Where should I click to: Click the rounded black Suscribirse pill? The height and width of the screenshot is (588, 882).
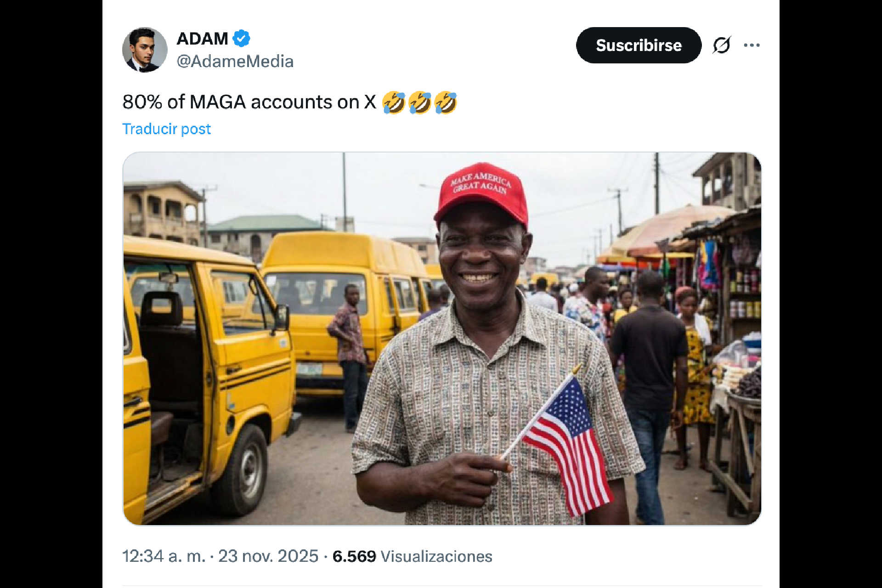tap(639, 45)
